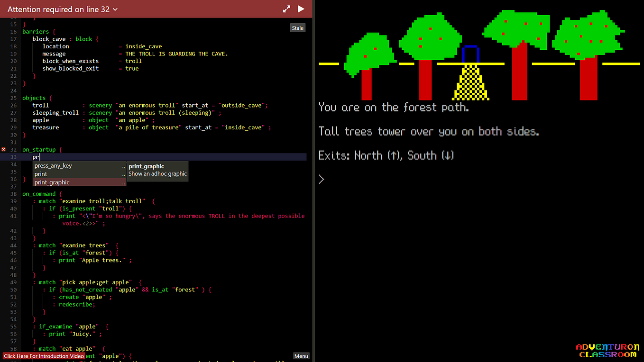The image size is (644, 362).
Task: Expand the editor to fullscreen with diagonal arrows icon
Action: click(x=286, y=9)
